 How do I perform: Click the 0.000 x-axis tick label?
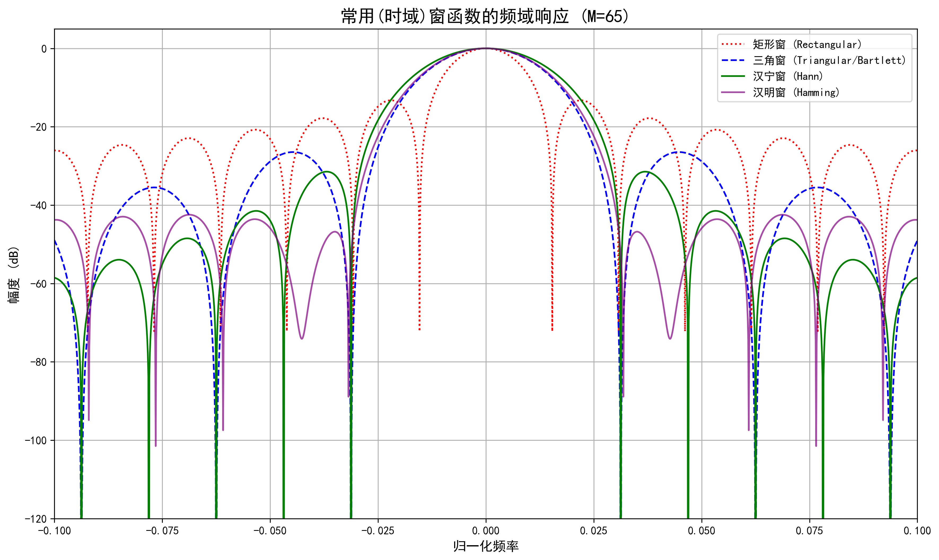pos(486,531)
